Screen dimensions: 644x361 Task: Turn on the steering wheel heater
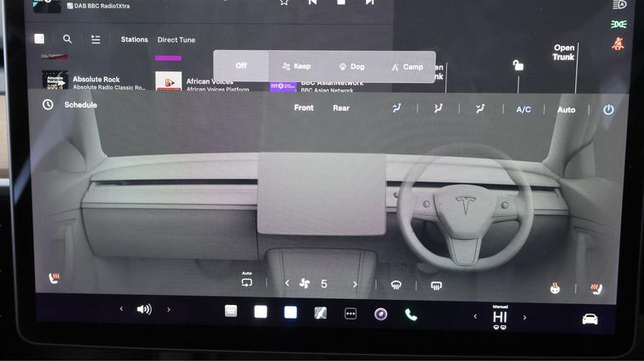[555, 288]
